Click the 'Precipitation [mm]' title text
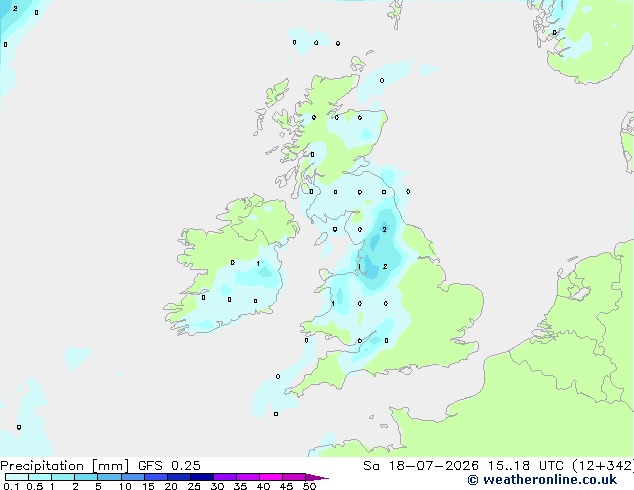634x490 pixels. pos(65,466)
